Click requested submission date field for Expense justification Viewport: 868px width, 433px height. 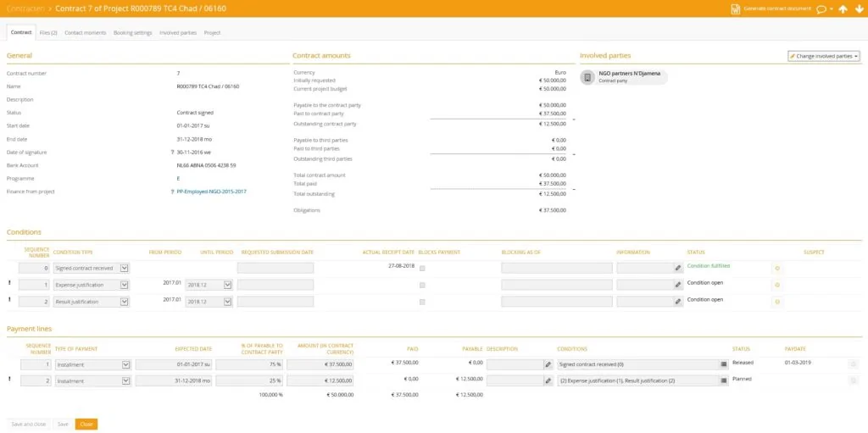click(x=275, y=286)
